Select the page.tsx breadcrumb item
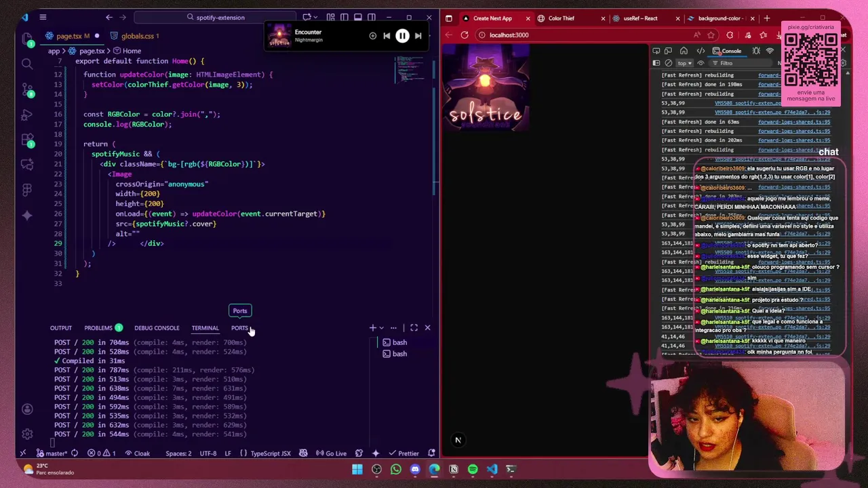Viewport: 868px width, 488px height. point(87,51)
